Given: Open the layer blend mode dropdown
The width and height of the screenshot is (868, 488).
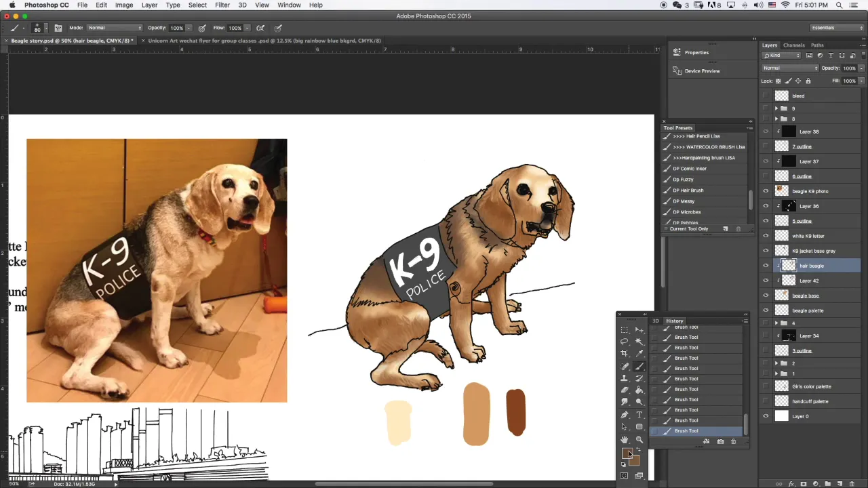Looking at the screenshot, I should pos(790,68).
